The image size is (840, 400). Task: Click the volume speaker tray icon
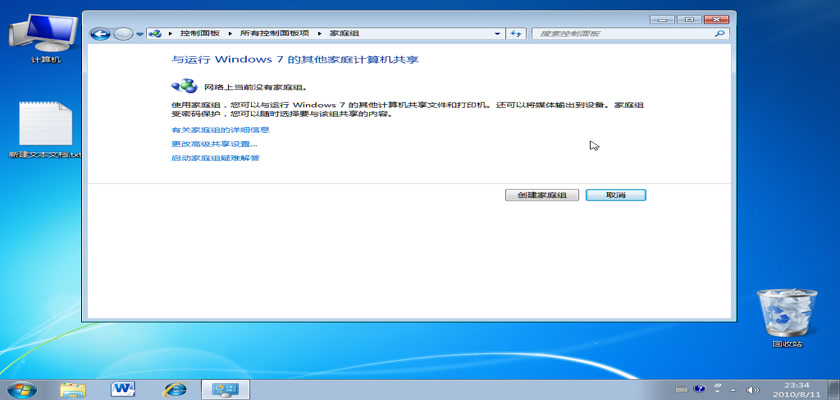[x=753, y=388]
